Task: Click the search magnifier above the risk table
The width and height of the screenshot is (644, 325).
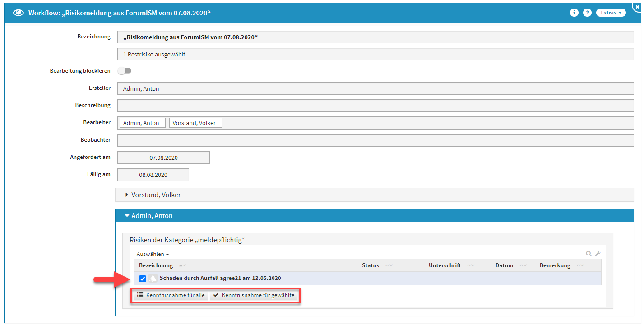Action: tap(588, 254)
